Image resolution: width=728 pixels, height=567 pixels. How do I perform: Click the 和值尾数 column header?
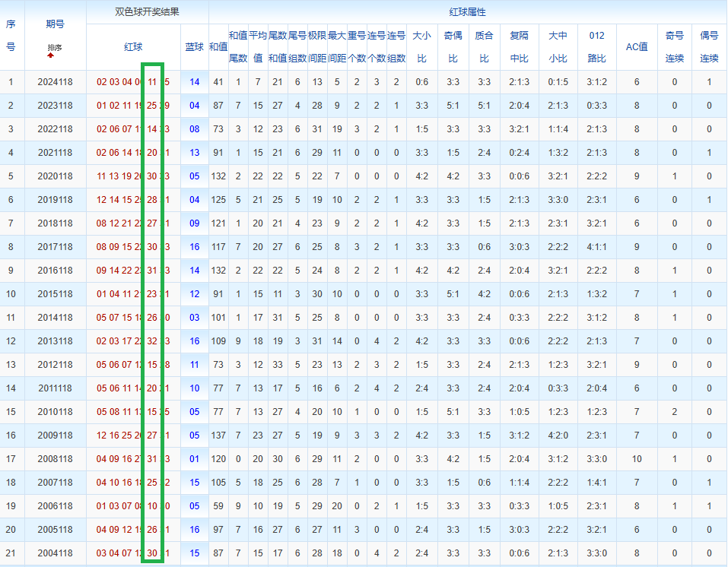(x=238, y=47)
